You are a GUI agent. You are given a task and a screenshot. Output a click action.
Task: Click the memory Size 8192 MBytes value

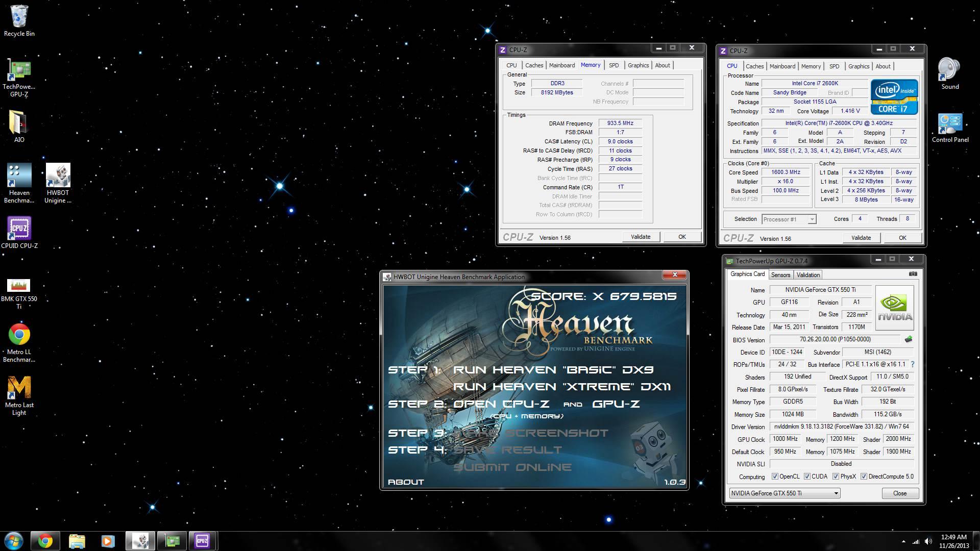tap(557, 93)
